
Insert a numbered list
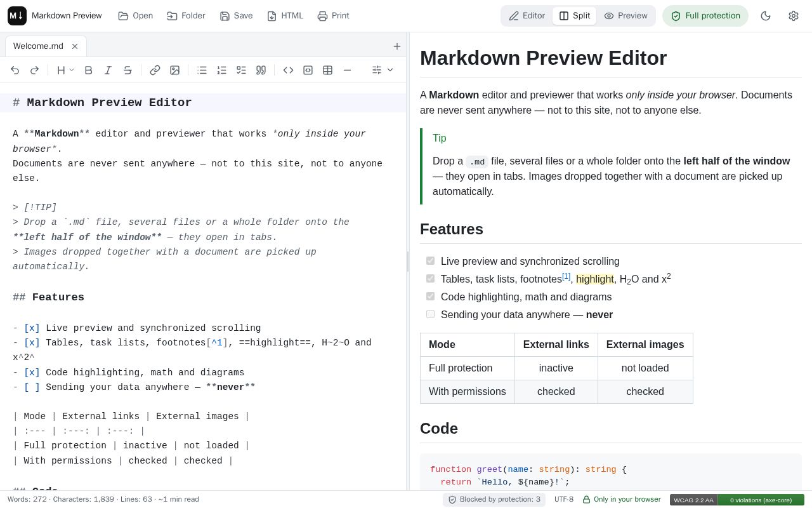coord(221,70)
